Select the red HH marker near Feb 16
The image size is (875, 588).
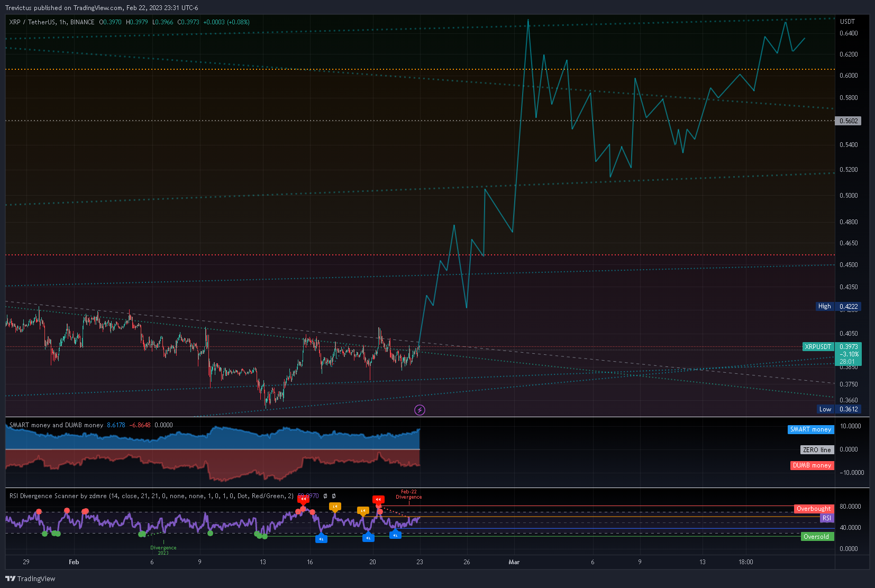click(303, 499)
